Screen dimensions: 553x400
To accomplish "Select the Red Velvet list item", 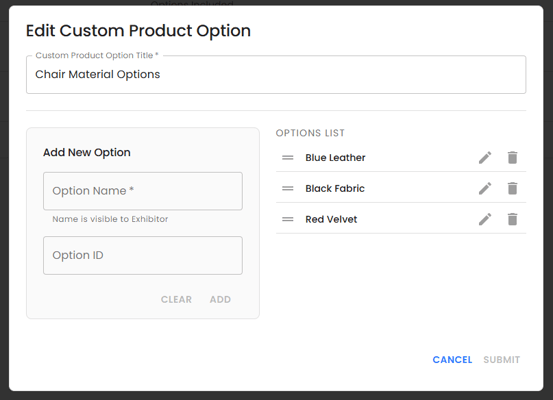I will pyautogui.click(x=401, y=219).
